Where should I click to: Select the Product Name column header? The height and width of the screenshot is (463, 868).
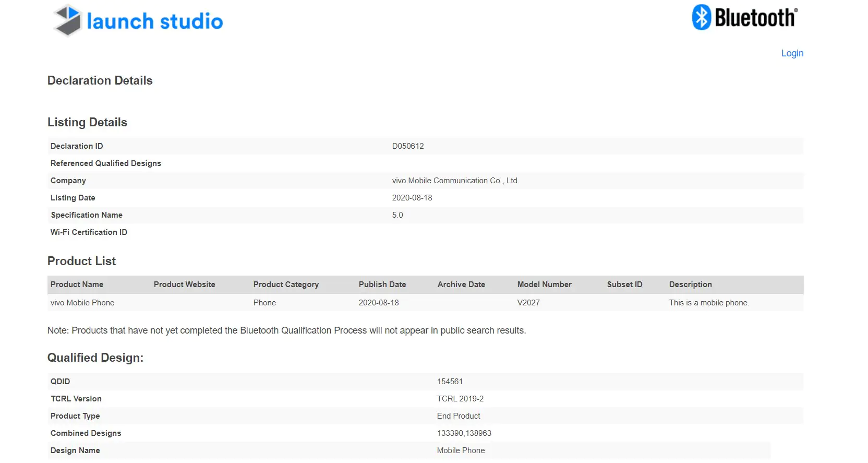77,284
